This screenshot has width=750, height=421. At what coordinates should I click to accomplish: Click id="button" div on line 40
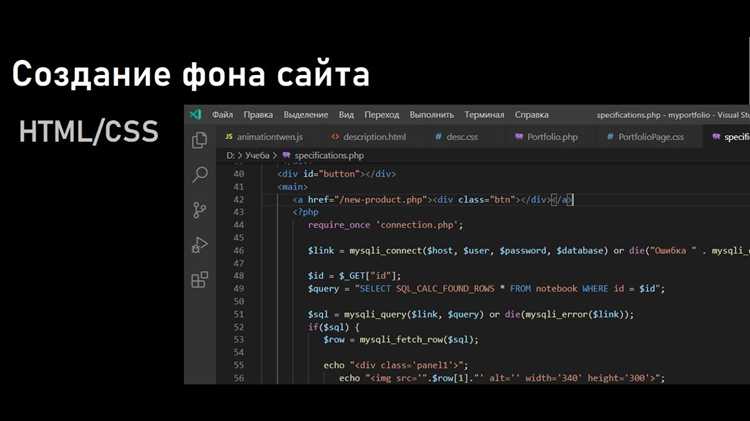click(x=337, y=174)
